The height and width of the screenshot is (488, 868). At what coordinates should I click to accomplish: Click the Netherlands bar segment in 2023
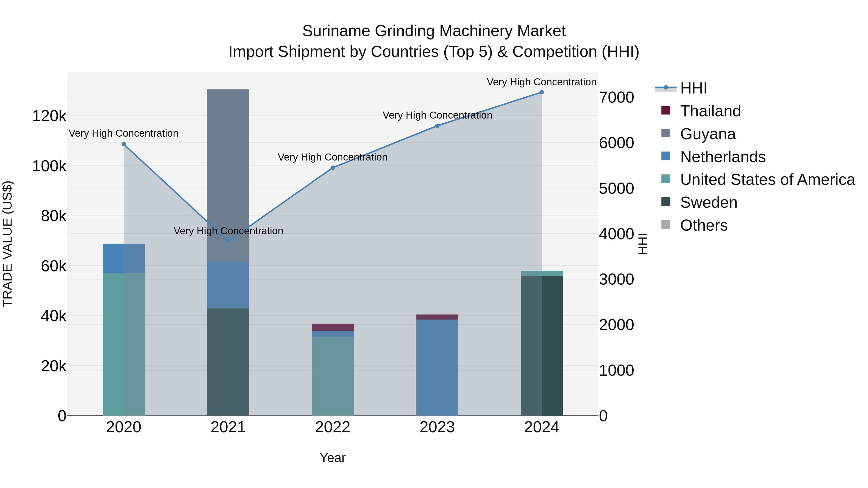click(437, 368)
